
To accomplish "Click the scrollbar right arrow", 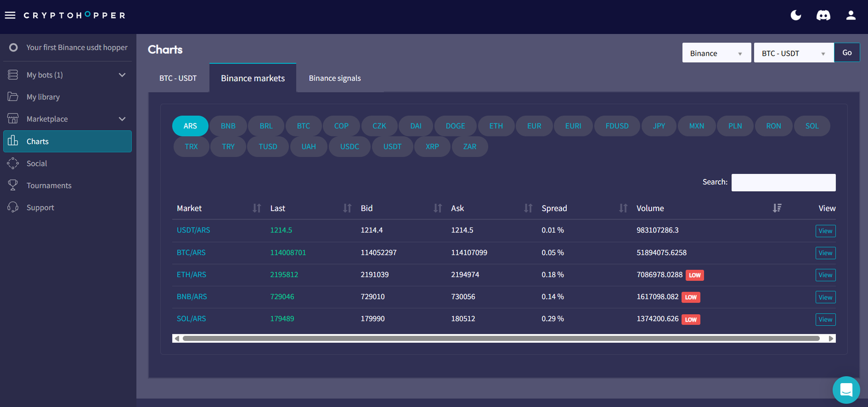I will point(831,339).
